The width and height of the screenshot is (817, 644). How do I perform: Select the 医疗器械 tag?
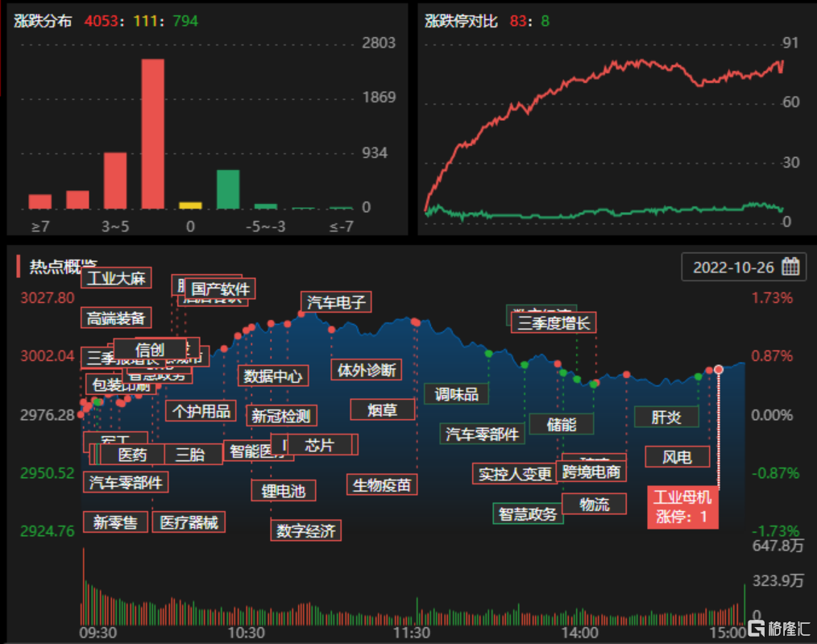tap(189, 521)
